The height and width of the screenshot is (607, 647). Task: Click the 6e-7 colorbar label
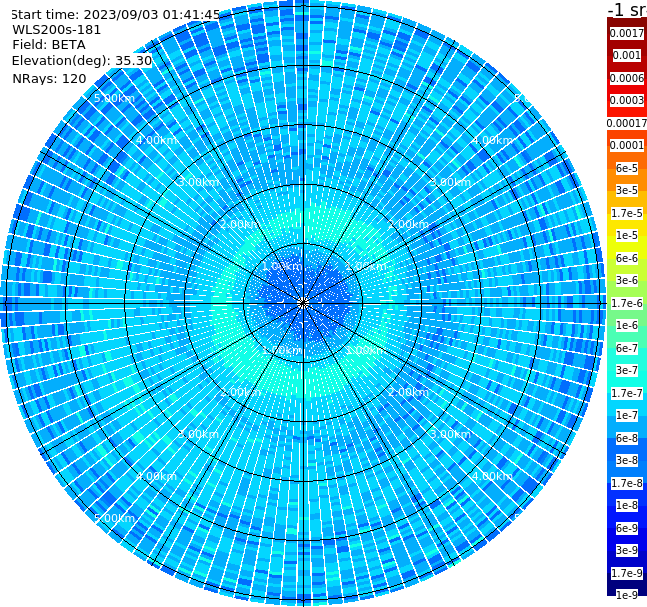click(x=627, y=348)
